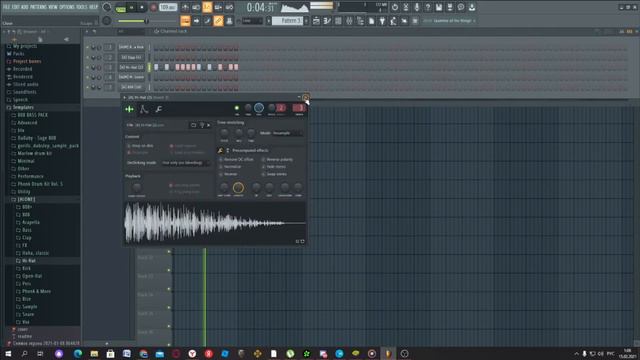Click the plug icon in second row
The height and width of the screenshot is (360, 640).
click(382, 21)
